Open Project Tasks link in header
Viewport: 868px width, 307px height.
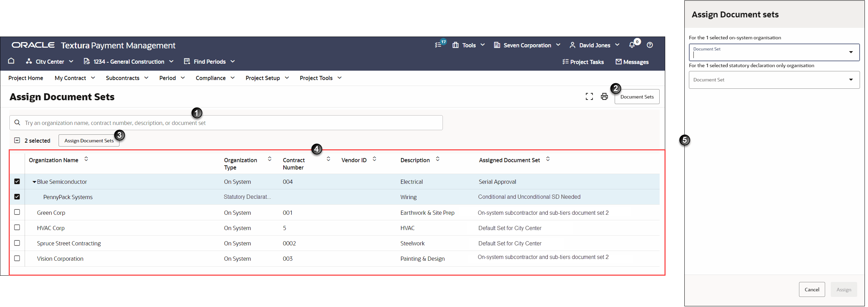click(583, 62)
